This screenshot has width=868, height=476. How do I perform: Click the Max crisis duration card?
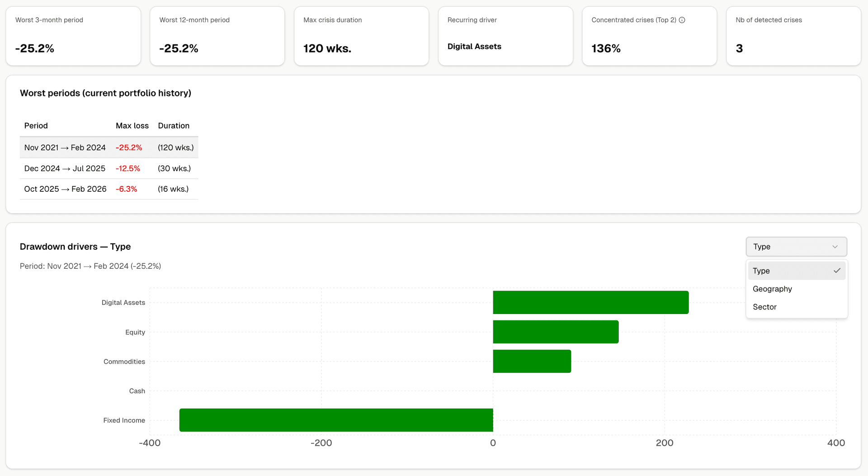[x=361, y=36]
